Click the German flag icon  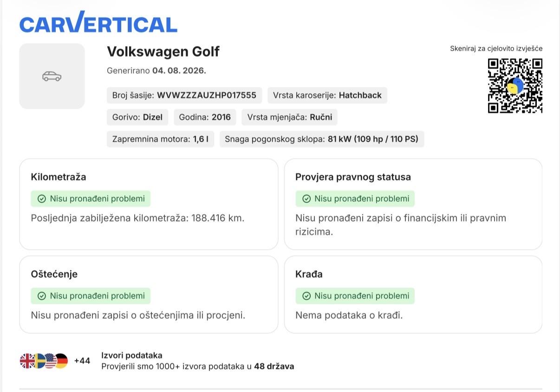click(62, 361)
